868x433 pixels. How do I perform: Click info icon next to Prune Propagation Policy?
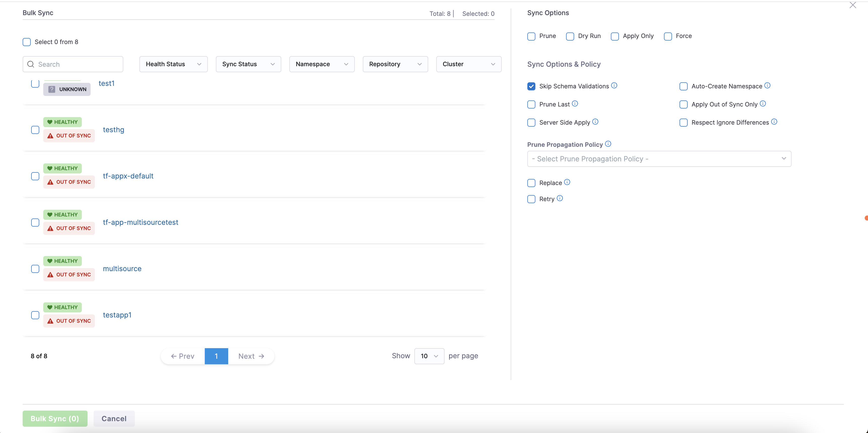[608, 144]
